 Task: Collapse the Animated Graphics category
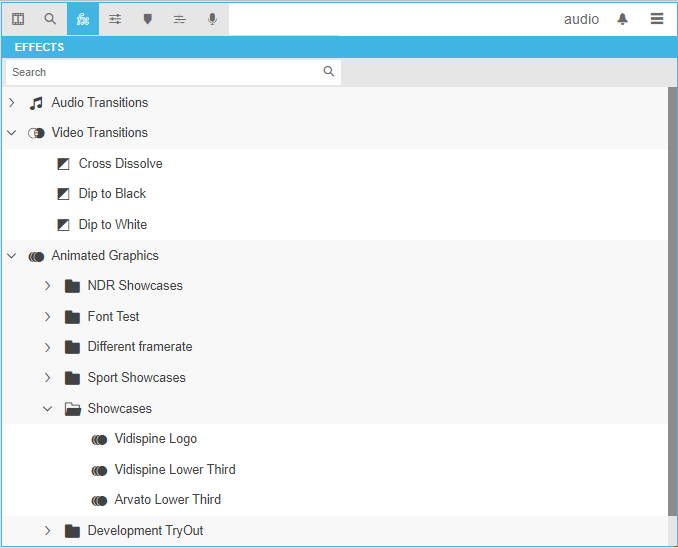point(12,256)
